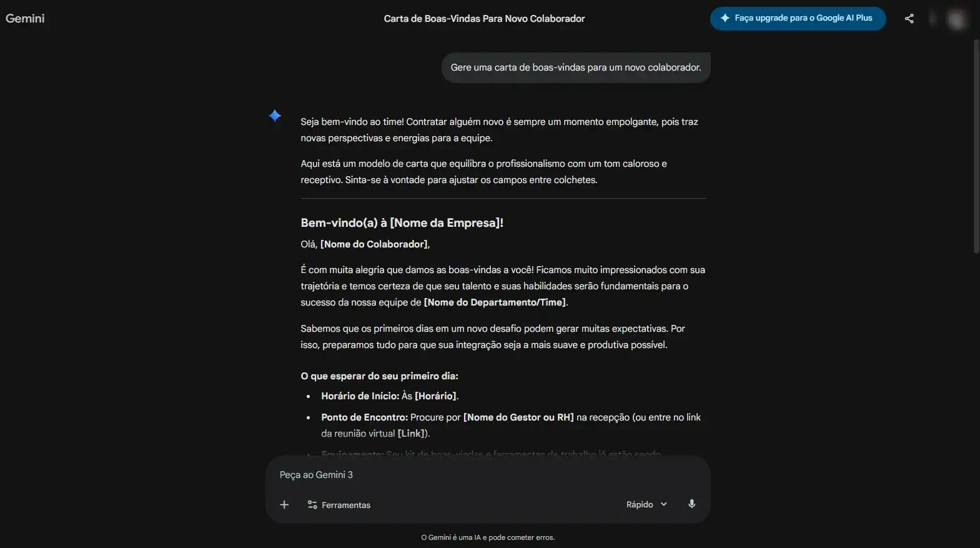
Task: Click Faça upgrade para o Google AI Plus
Action: (x=798, y=18)
